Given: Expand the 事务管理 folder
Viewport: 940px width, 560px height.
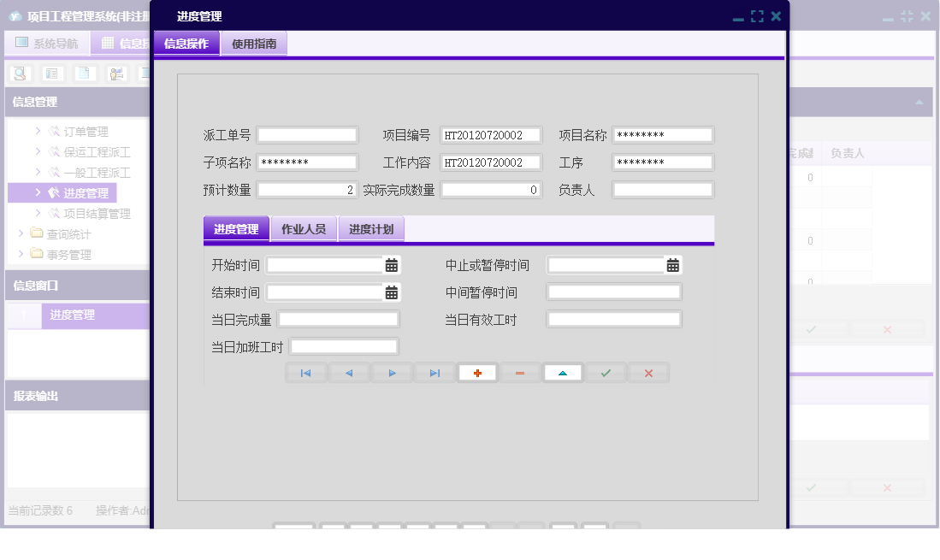Looking at the screenshot, I should 67,253.
